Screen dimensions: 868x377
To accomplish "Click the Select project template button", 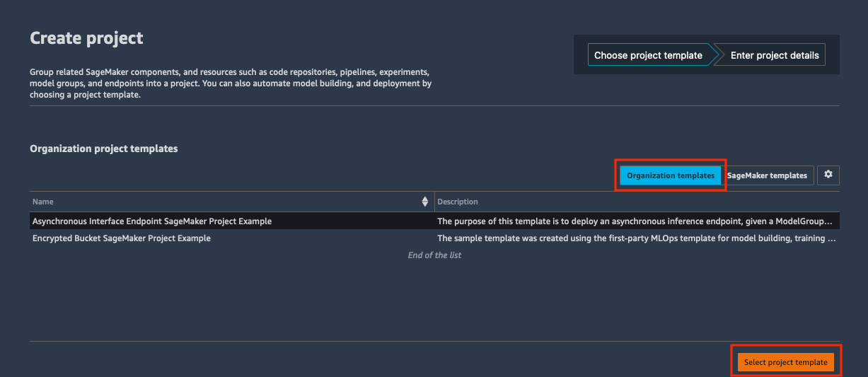I will pos(786,362).
